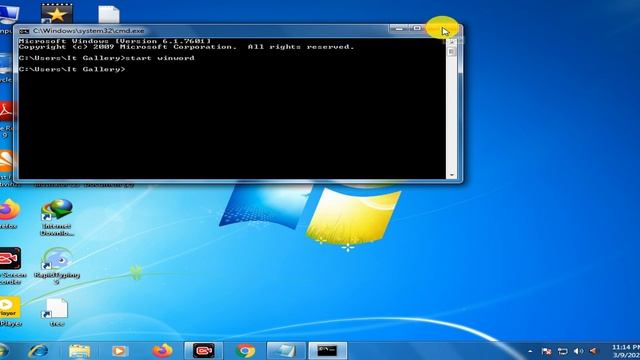The width and height of the screenshot is (640, 360).
Task: Open the volume speaker tray icon
Action: [x=578, y=351]
